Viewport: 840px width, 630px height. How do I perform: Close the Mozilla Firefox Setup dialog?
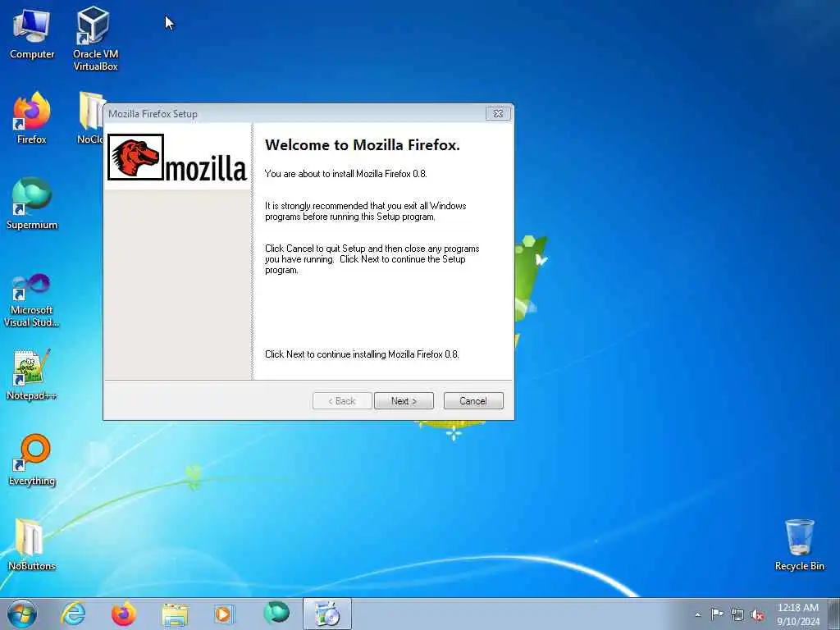pos(498,113)
